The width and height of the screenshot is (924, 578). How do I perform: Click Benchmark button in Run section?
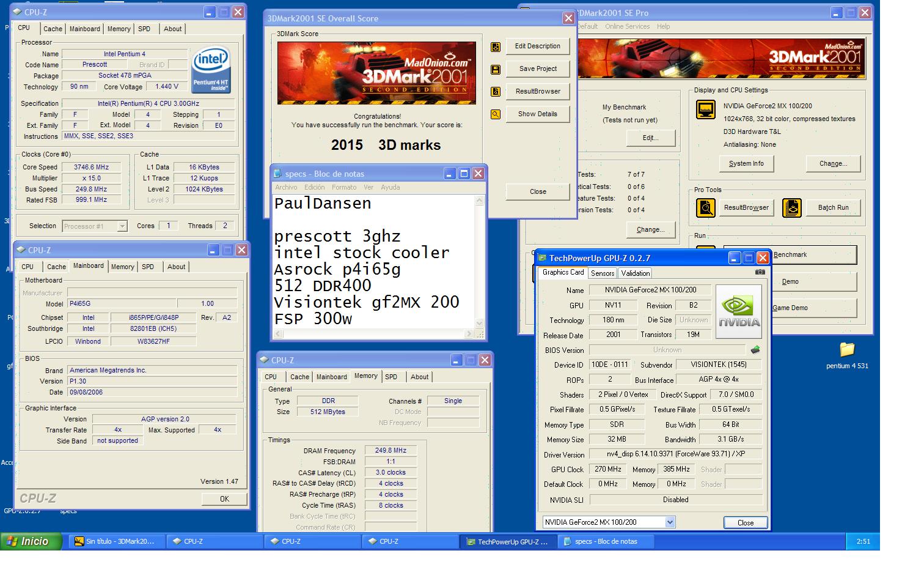pyautogui.click(x=791, y=255)
